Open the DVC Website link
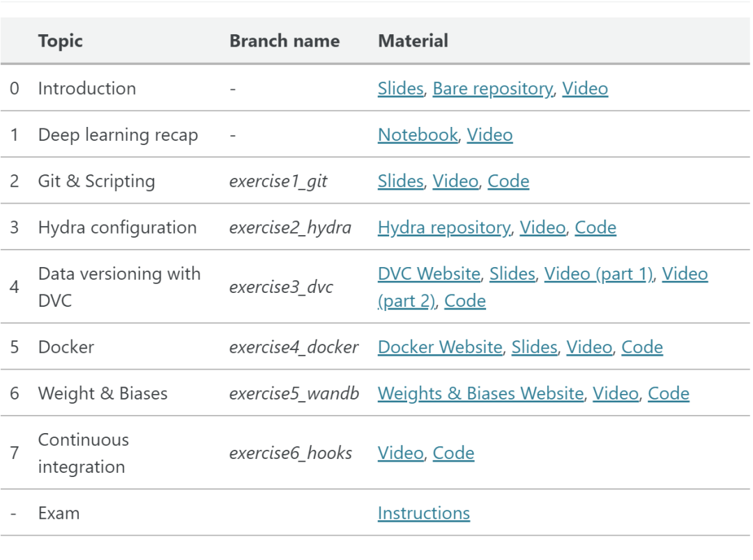Screen dimensions: 753x560 [429, 274]
